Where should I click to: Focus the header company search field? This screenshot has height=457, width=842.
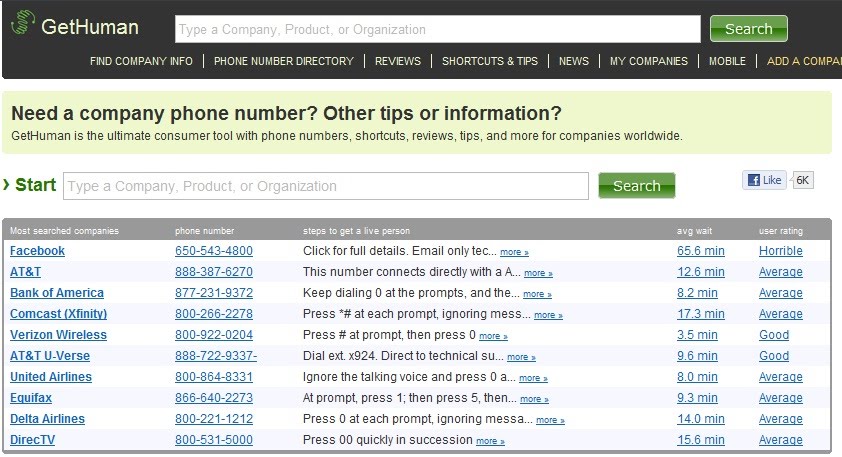[438, 29]
